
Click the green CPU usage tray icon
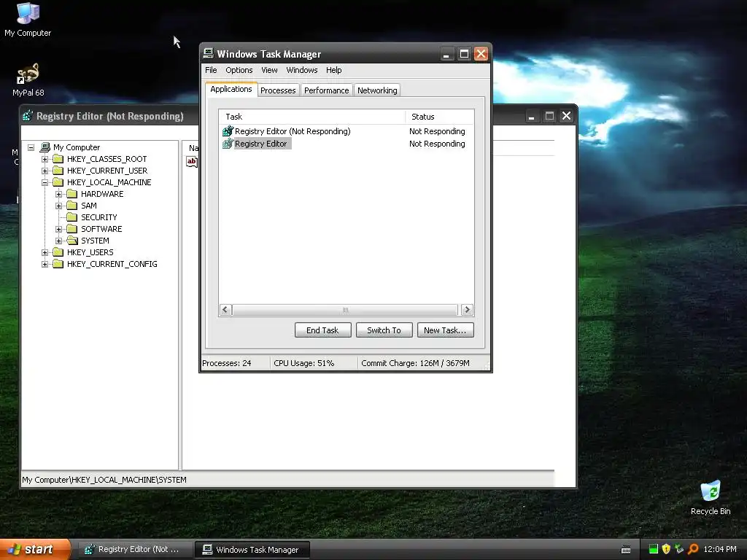coord(654,549)
